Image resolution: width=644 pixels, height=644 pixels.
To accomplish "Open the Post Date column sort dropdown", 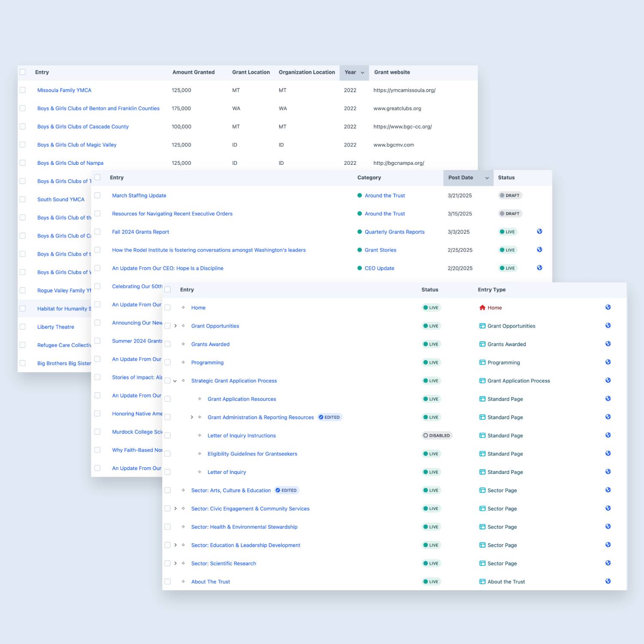I will coord(487,178).
